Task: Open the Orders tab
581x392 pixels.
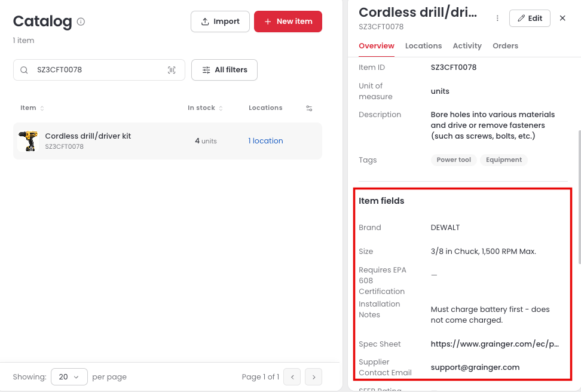Action: click(506, 46)
